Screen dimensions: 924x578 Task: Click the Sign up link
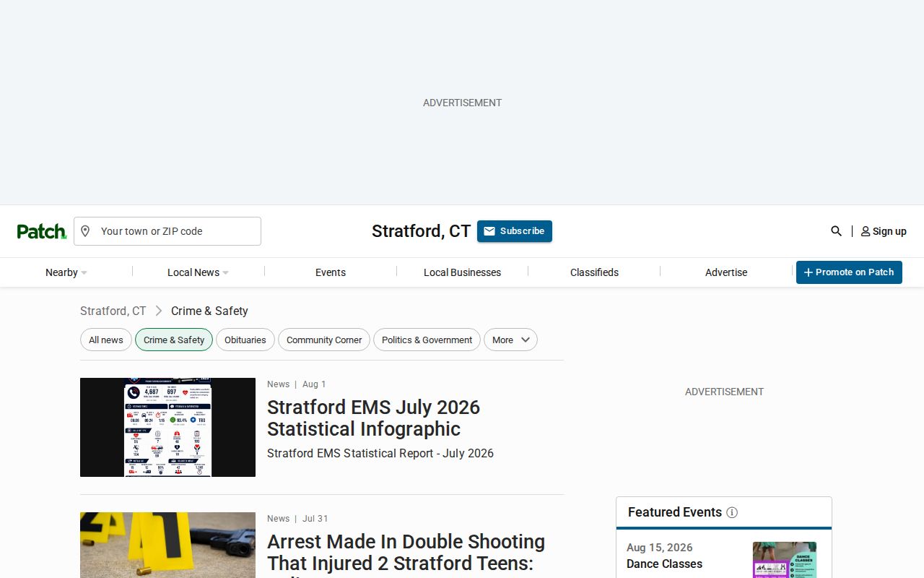(884, 231)
